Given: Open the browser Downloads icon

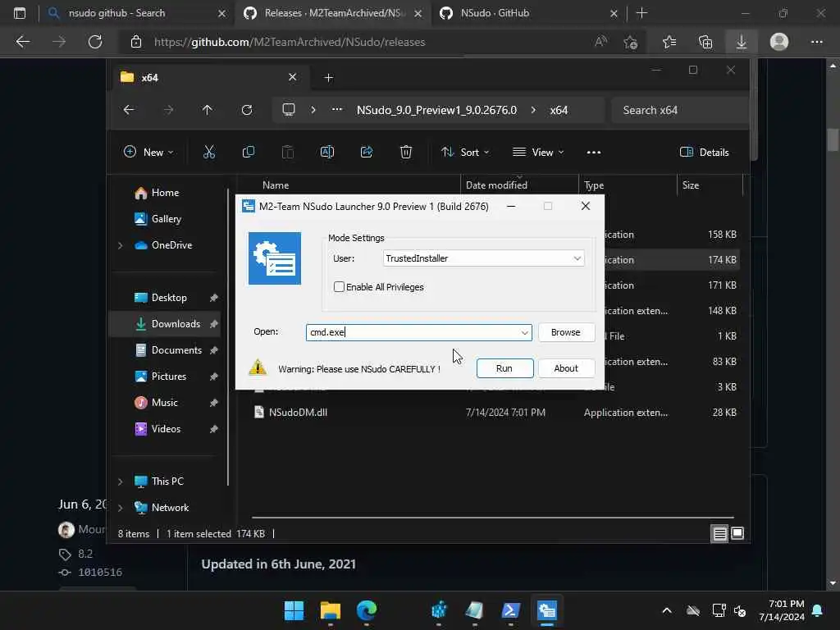Looking at the screenshot, I should click(x=742, y=42).
